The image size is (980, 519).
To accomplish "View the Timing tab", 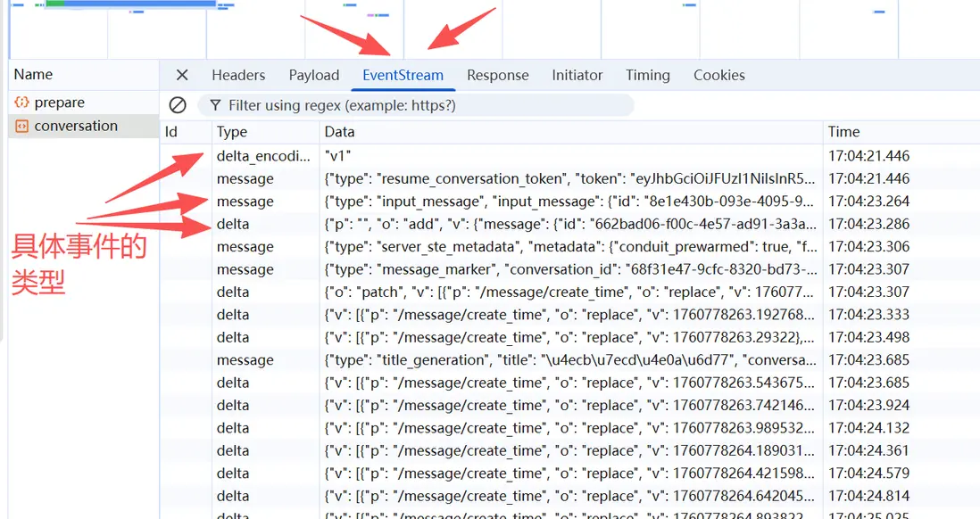I will tap(648, 75).
